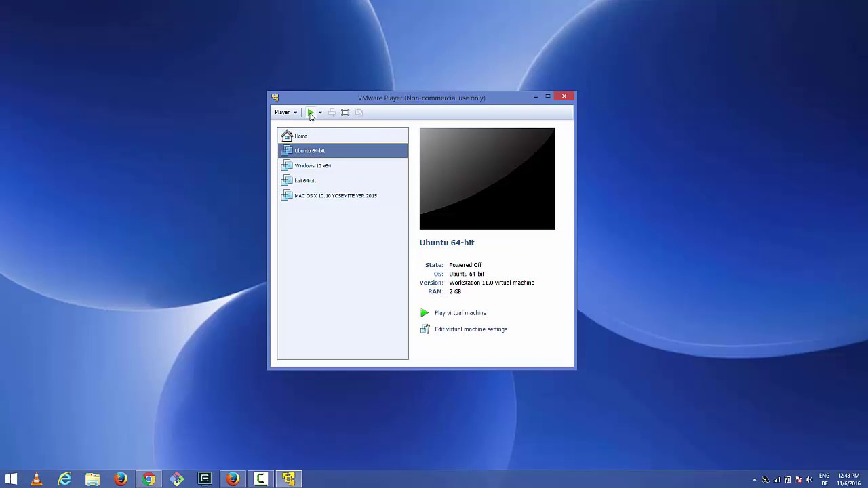Click the Send Ctrl+Alt+Del toolbar icon
Image resolution: width=868 pixels, height=488 pixels.
tap(332, 113)
